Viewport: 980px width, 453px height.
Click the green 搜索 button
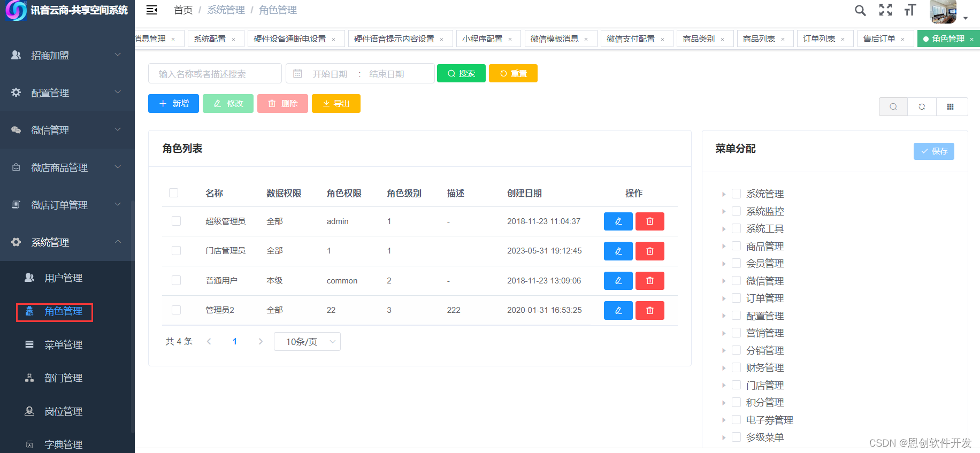(x=461, y=73)
